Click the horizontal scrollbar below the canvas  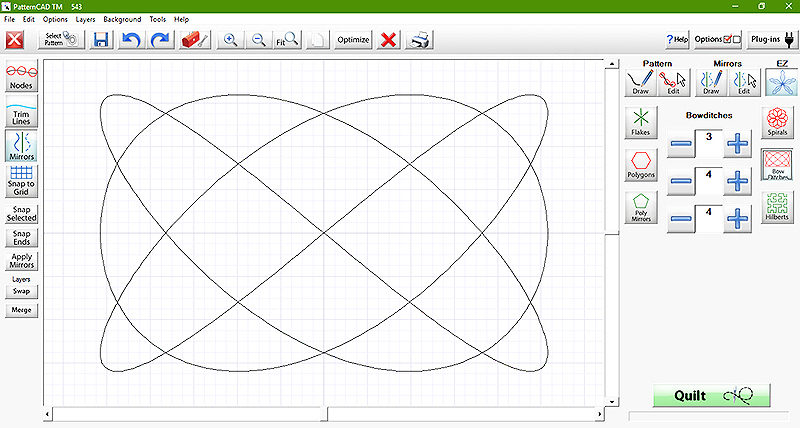[x=190, y=414]
